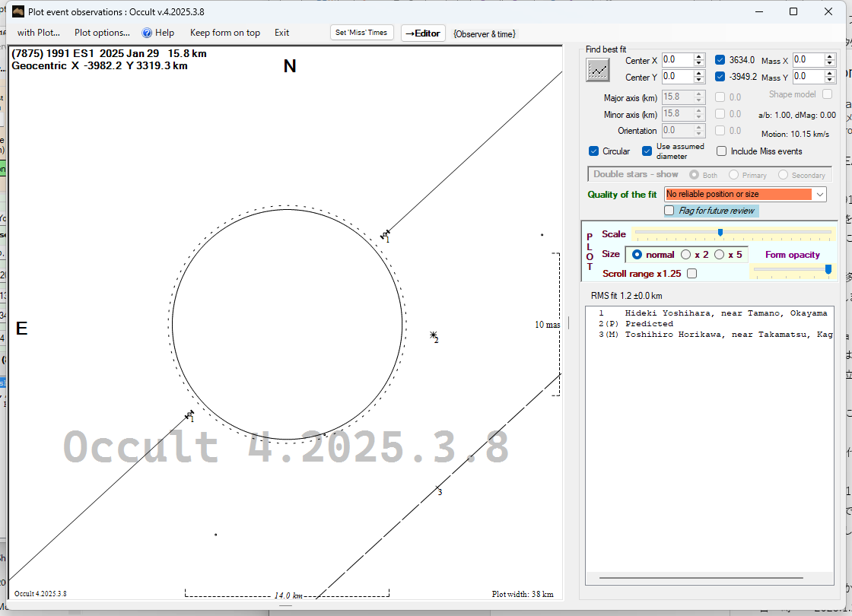Minimize the Plot event observations window

coord(758,11)
